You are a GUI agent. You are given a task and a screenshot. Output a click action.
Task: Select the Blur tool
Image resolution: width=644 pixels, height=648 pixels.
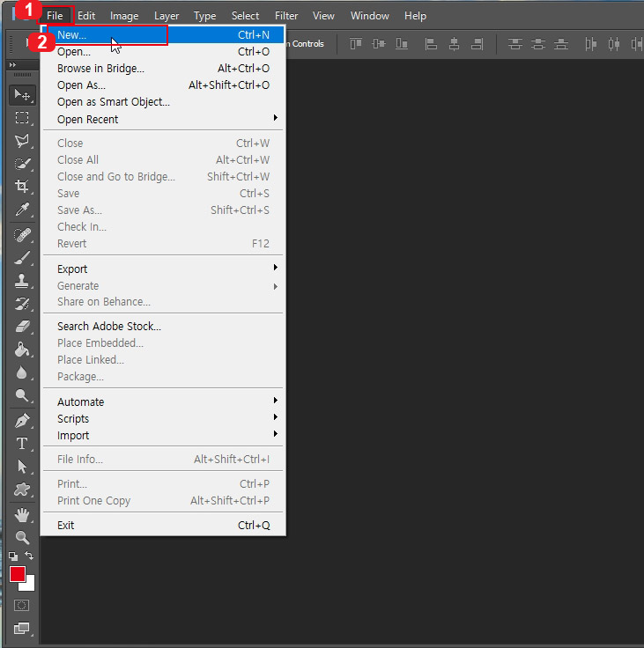22,372
